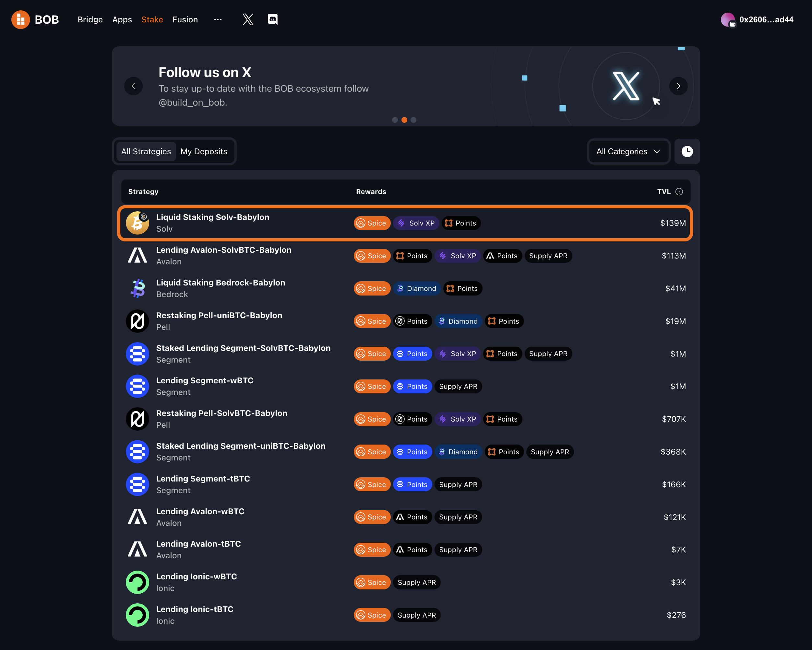Open the more options menu with three dots
This screenshot has width=812, height=650.
click(218, 18)
